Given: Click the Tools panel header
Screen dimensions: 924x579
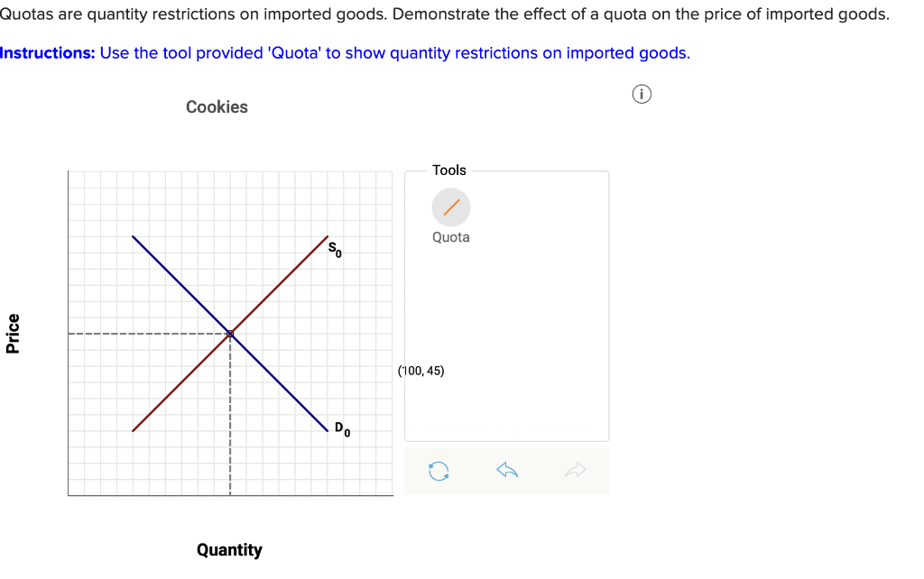Looking at the screenshot, I should coord(449,170).
